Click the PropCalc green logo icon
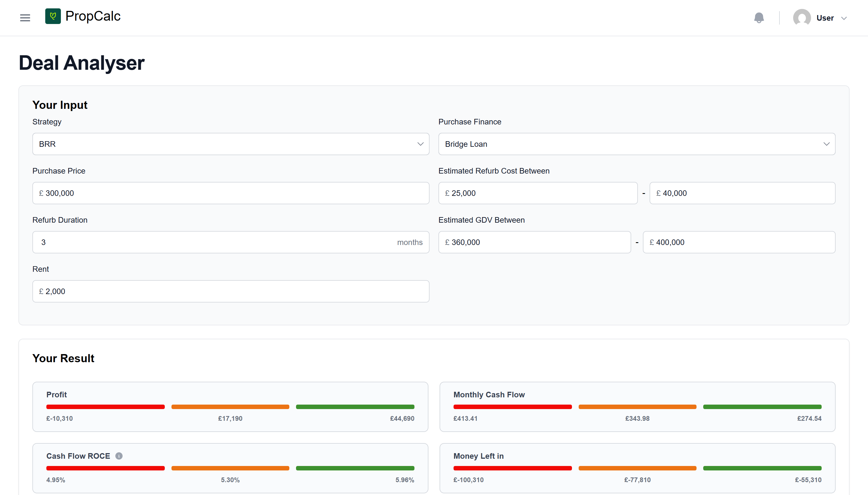Image resolution: width=868 pixels, height=495 pixels. (53, 16)
